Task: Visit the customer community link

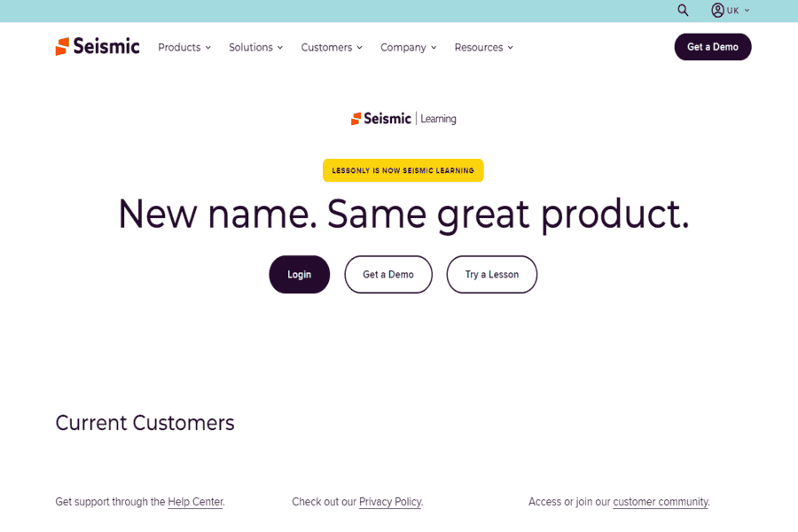Action: coord(661,502)
